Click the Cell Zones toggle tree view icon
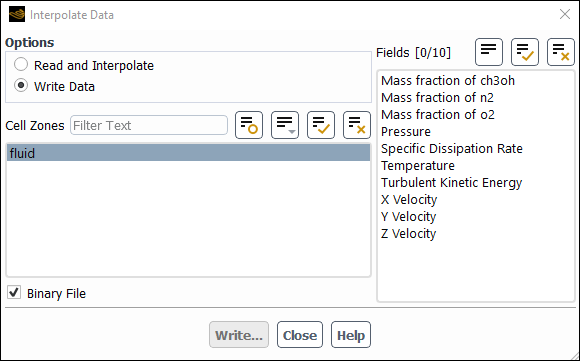 click(x=249, y=125)
